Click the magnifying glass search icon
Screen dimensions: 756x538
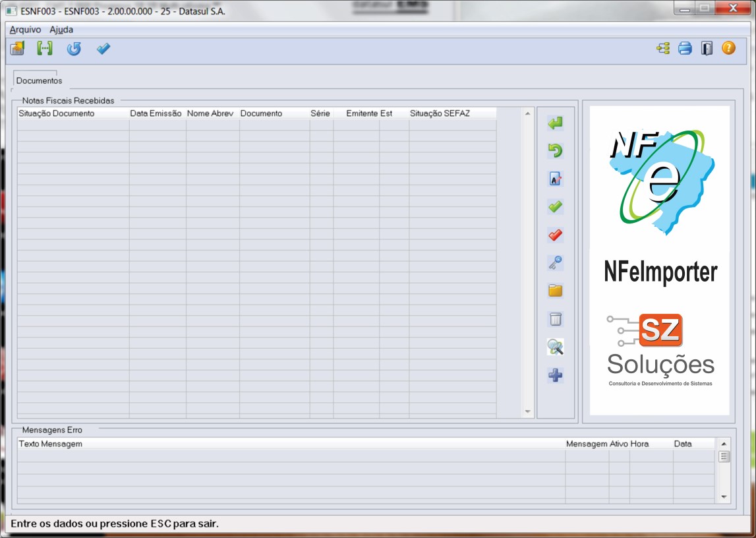click(x=556, y=347)
